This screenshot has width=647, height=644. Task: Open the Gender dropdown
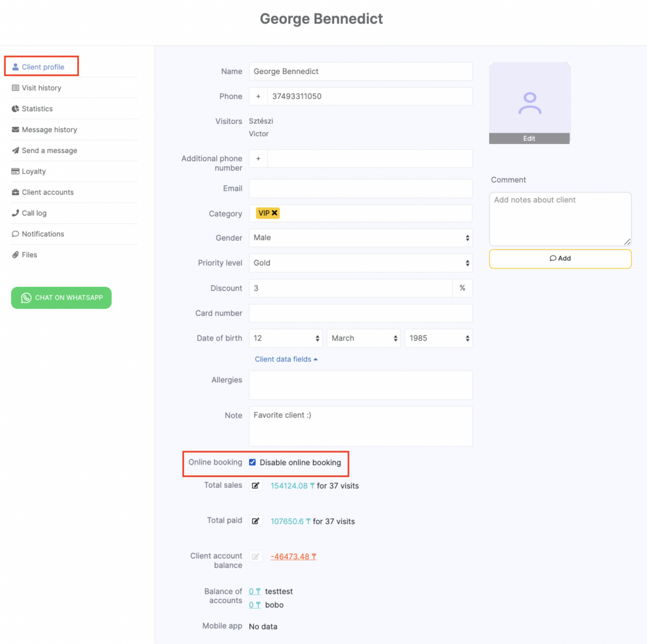(360, 238)
